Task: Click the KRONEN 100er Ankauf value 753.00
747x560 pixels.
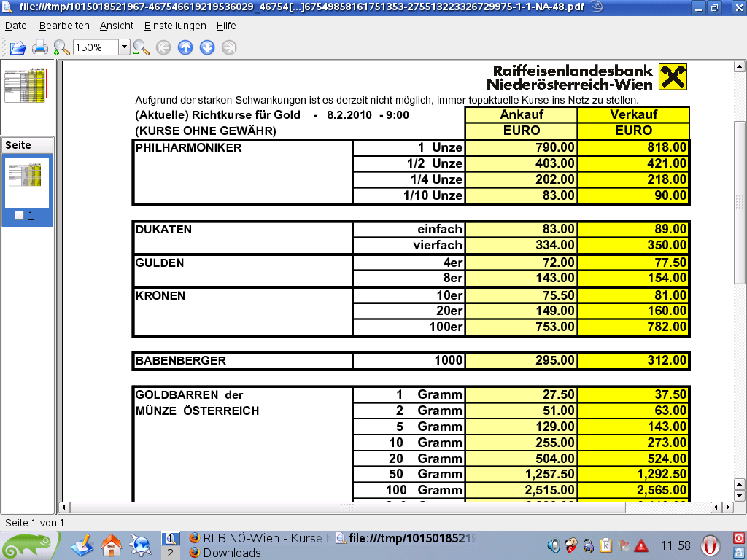Action: coord(554,327)
